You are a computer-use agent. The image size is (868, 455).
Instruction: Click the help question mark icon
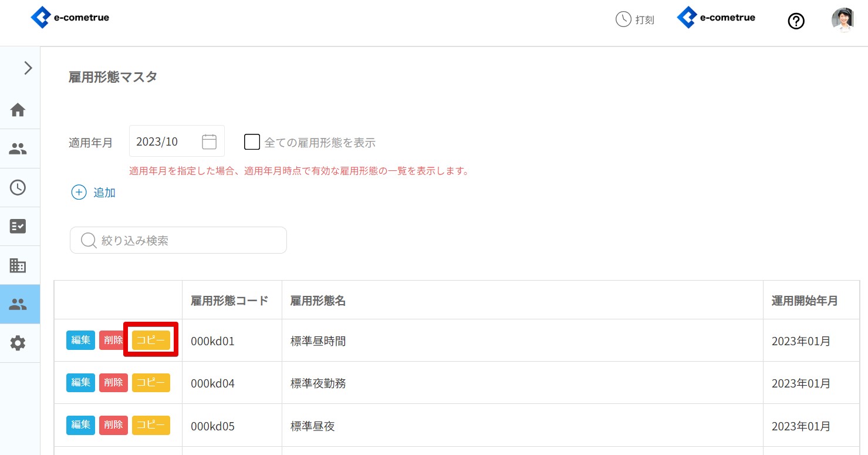click(796, 22)
